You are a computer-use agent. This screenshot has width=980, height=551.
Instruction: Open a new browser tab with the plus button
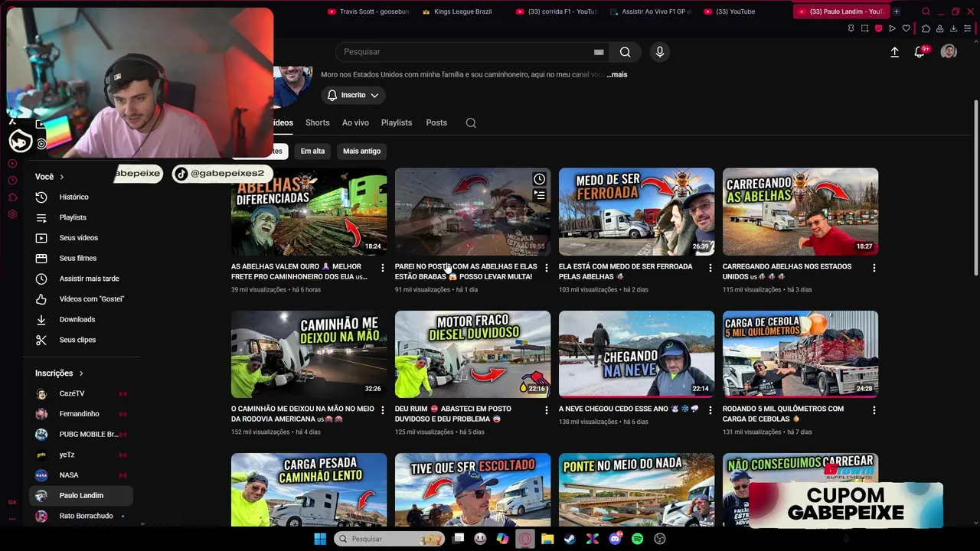[x=897, y=11]
